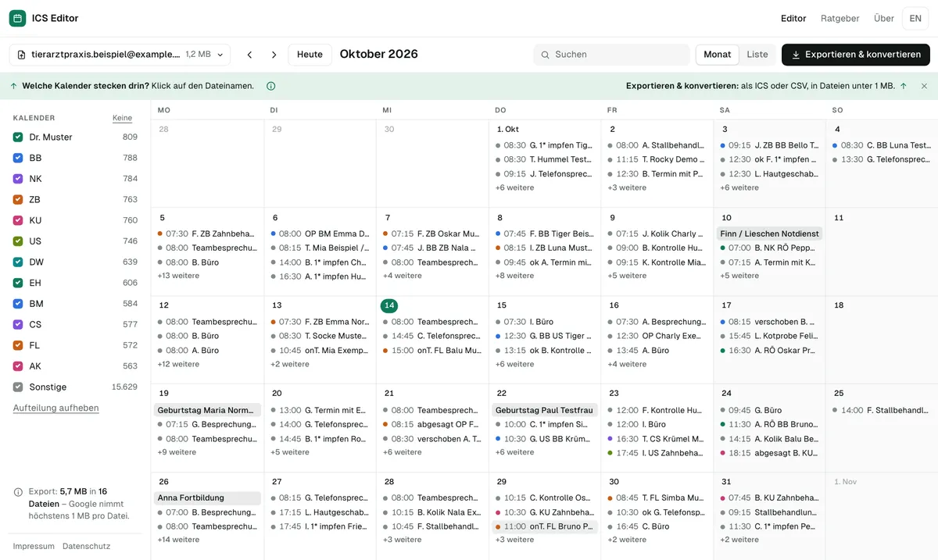This screenshot has height=560, width=938.
Task: Open the Impressum link
Action: click(34, 546)
